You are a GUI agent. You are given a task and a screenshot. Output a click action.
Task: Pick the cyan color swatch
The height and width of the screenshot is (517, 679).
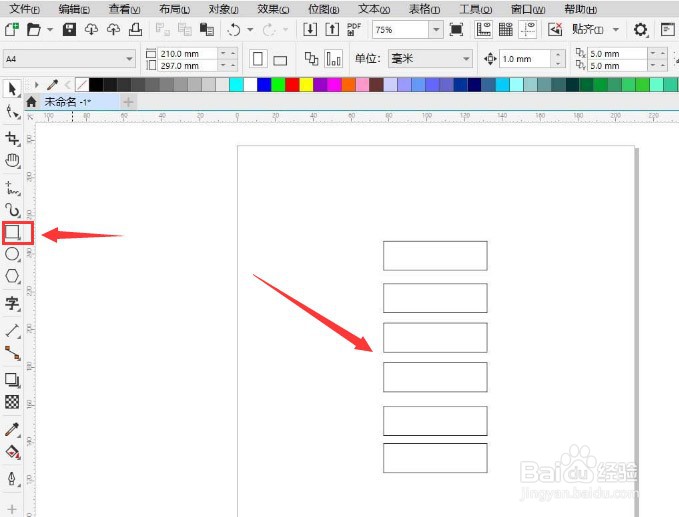tap(236, 84)
